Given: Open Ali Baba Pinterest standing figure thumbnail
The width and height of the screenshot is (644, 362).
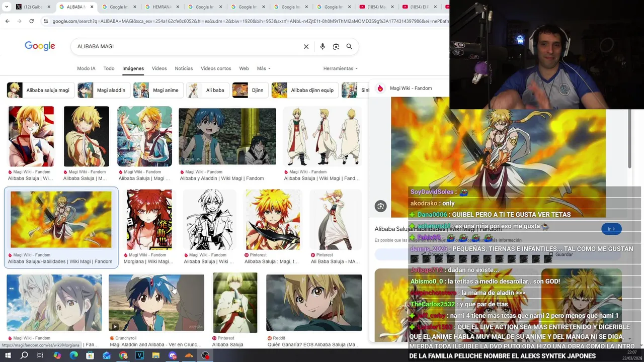Looking at the screenshot, I should [335, 220].
